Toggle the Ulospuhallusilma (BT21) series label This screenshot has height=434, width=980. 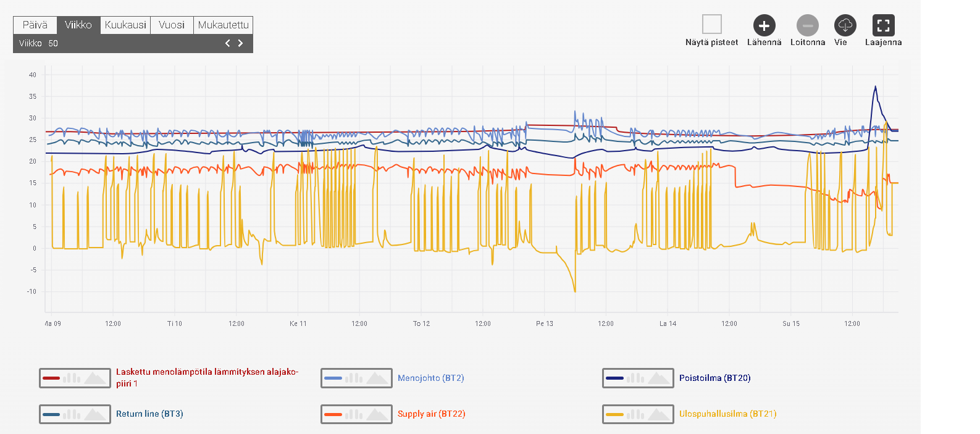(x=727, y=414)
